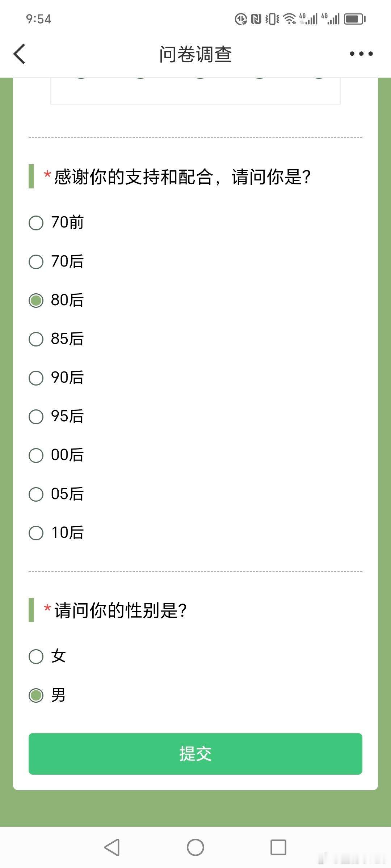Tap the Android back navigation triangle
The height and width of the screenshot is (868, 391).
click(112, 847)
